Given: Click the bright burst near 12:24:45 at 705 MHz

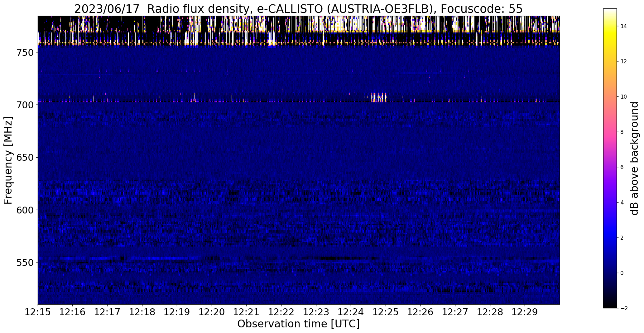Looking at the screenshot, I should 378,97.
